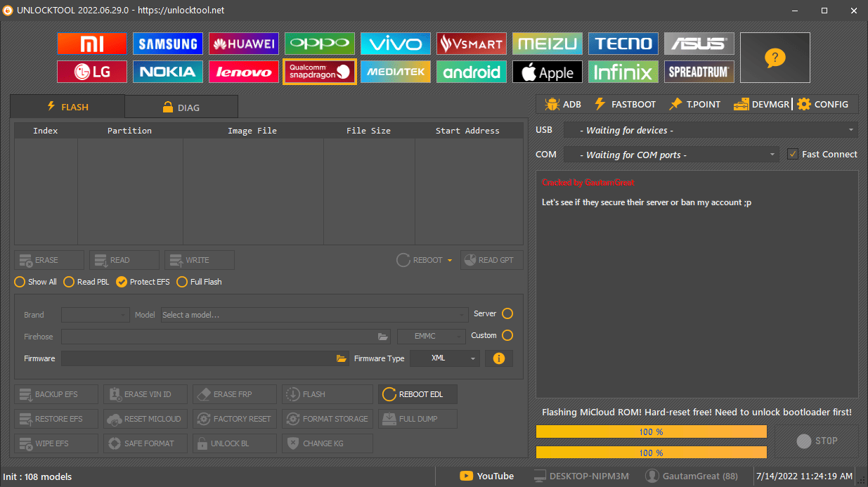This screenshot has height=487, width=868.
Task: Open the YouTube link in status bar
Action: coord(486,476)
